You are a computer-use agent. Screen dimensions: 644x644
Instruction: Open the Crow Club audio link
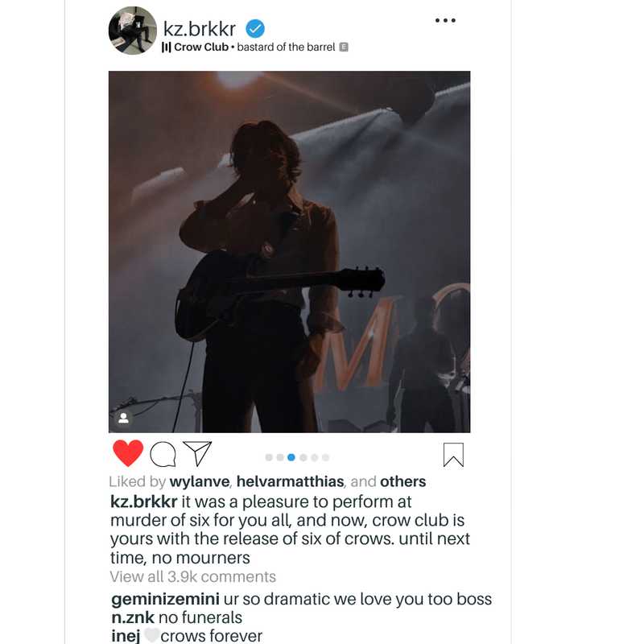(201, 47)
